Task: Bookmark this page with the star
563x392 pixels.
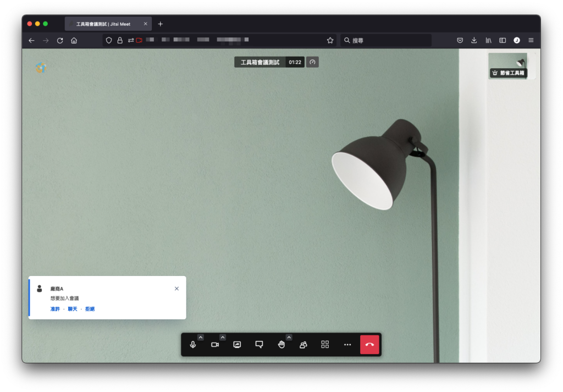Action: [330, 41]
